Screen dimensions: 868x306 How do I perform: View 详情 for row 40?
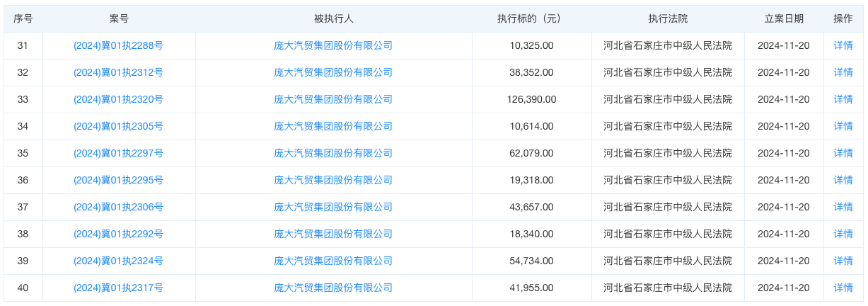(x=843, y=288)
